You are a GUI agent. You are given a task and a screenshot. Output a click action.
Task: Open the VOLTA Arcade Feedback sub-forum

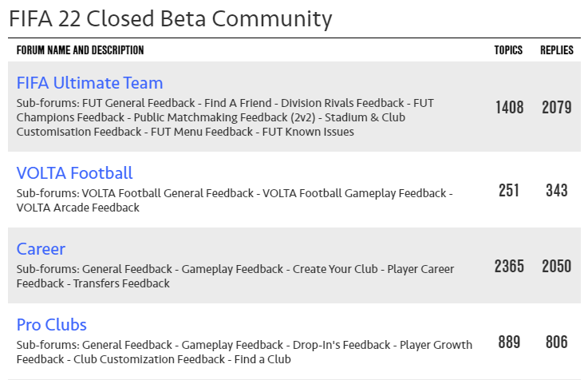pyautogui.click(x=78, y=208)
